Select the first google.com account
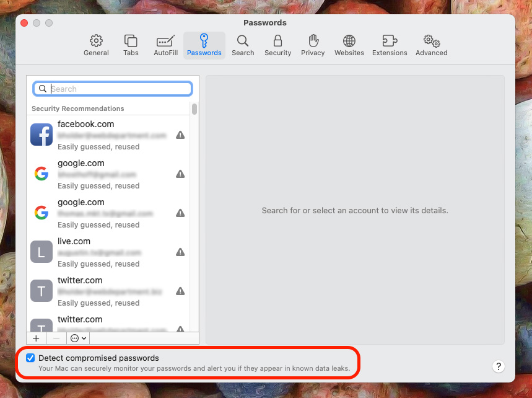 (x=108, y=174)
